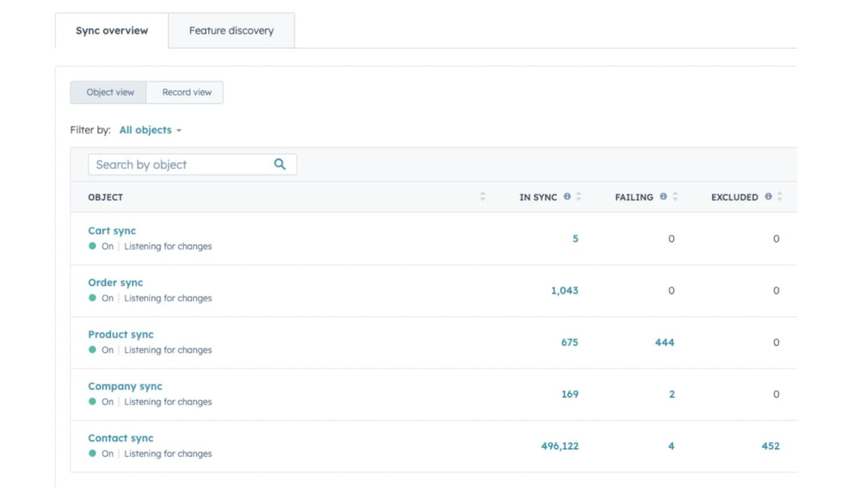
Task: Sort by the Object column arrows
Action: (483, 197)
